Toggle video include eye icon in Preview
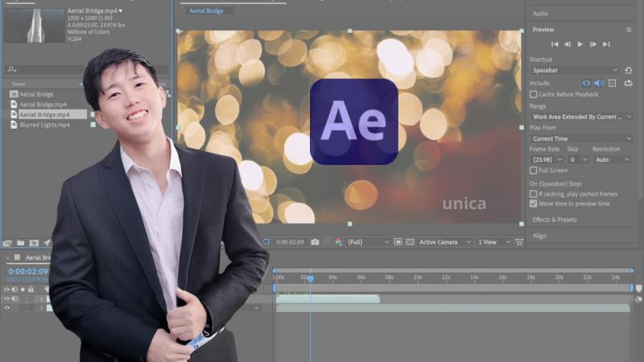 (x=586, y=84)
